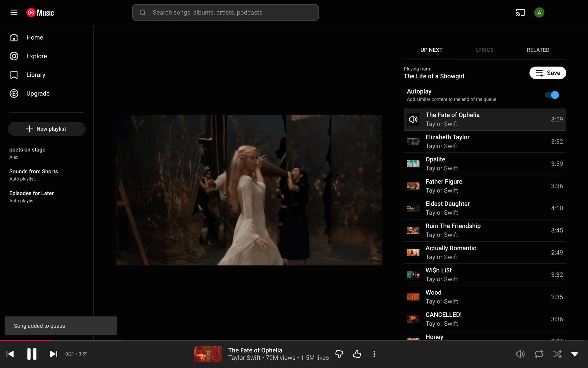Screen dimensions: 588x368
Task: Click the search magnifier icon
Action: [x=143, y=13]
